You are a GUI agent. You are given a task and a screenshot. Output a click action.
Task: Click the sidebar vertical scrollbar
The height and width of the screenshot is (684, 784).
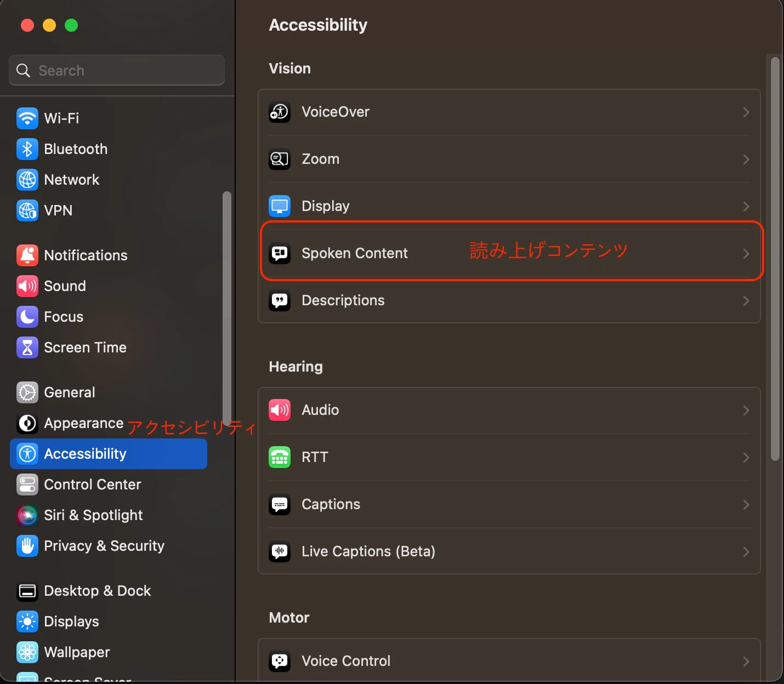point(227,309)
